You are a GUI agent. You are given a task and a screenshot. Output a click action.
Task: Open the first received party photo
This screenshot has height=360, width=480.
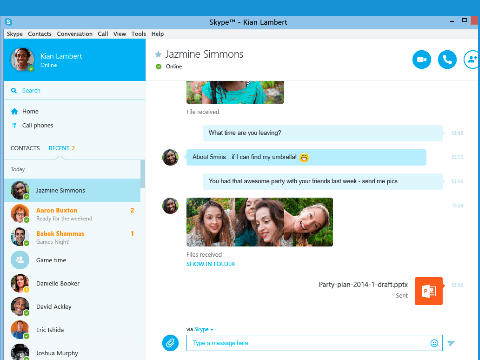click(x=211, y=222)
